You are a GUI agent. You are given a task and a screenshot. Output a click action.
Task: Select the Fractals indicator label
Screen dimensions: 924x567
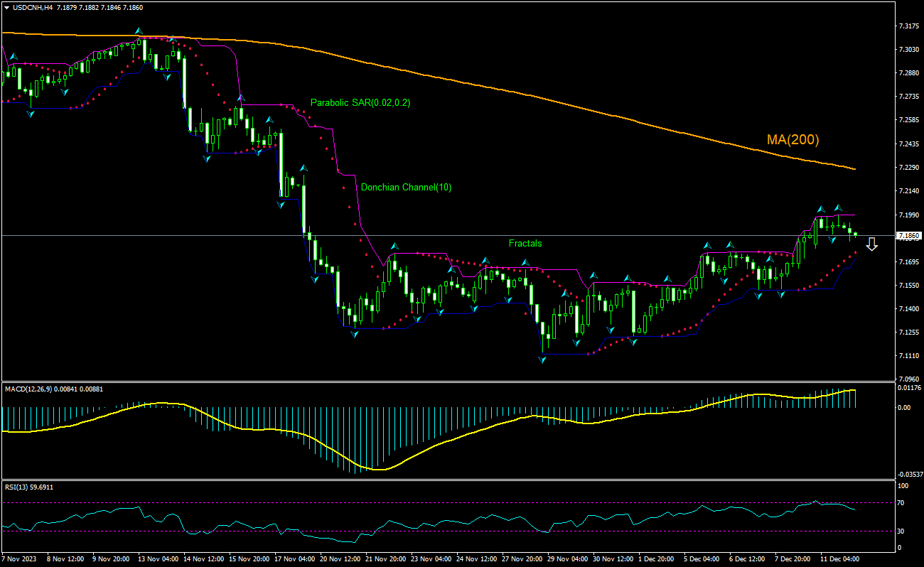point(525,243)
